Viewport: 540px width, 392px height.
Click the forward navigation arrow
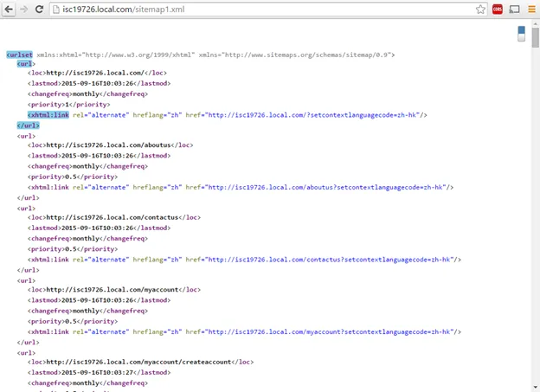pos(23,10)
